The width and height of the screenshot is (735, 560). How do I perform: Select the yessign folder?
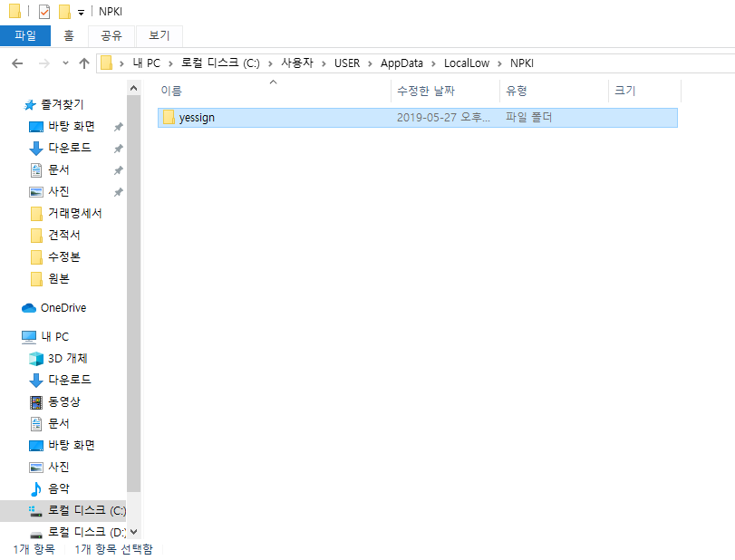pyautogui.click(x=418, y=118)
